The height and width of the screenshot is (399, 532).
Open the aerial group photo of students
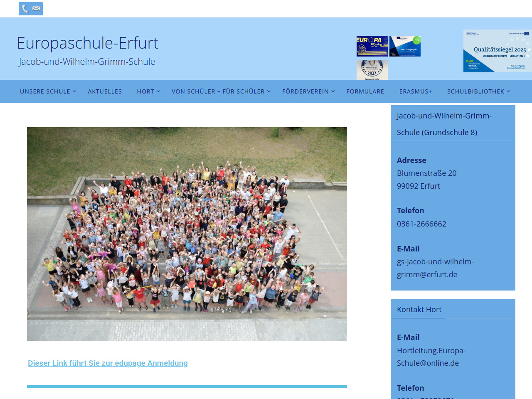coord(187,234)
